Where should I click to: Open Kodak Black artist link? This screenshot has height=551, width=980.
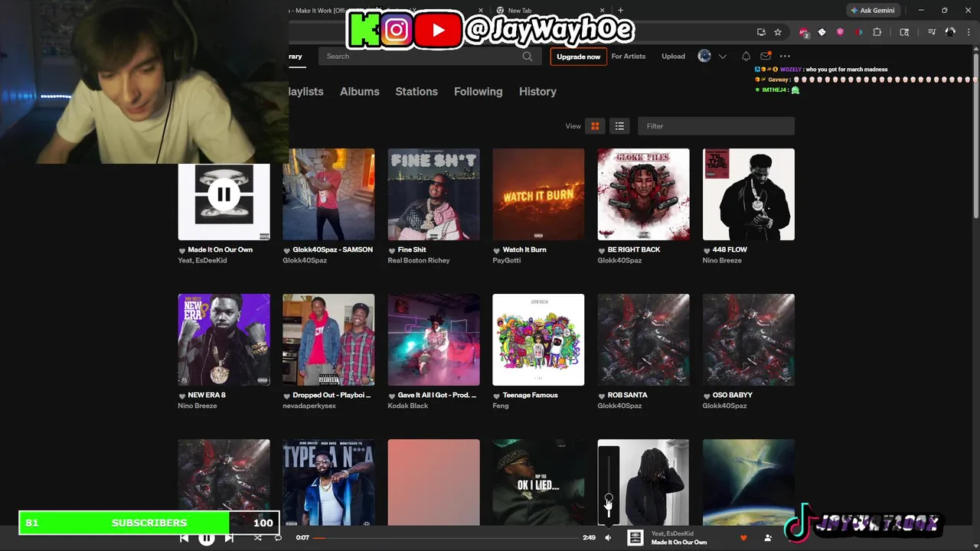point(408,406)
